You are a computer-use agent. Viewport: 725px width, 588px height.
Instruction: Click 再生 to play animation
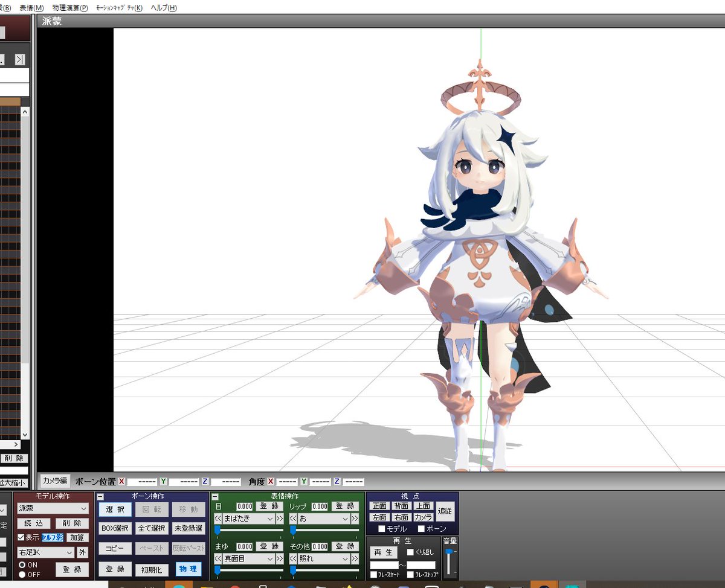coord(383,552)
